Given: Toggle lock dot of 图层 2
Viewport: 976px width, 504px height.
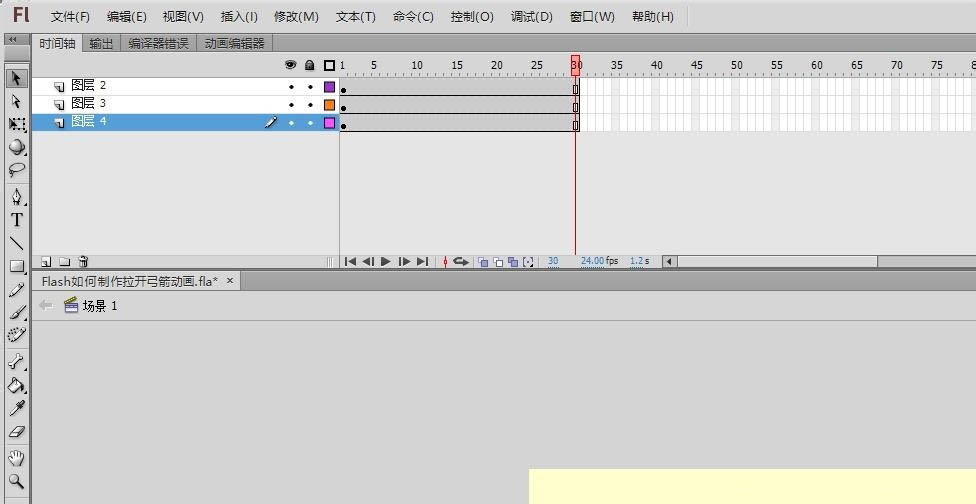Looking at the screenshot, I should pos(310,87).
